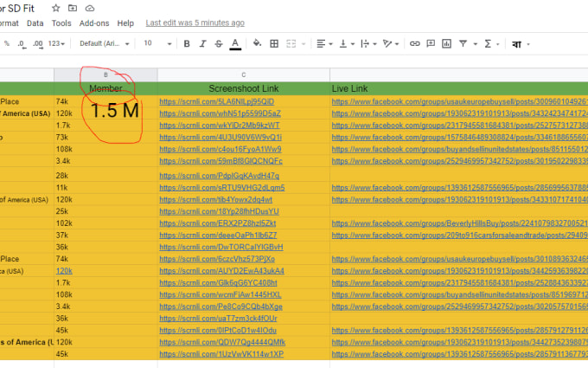588x368 pixels.
Task: Select column C header
Action: [x=244, y=74]
